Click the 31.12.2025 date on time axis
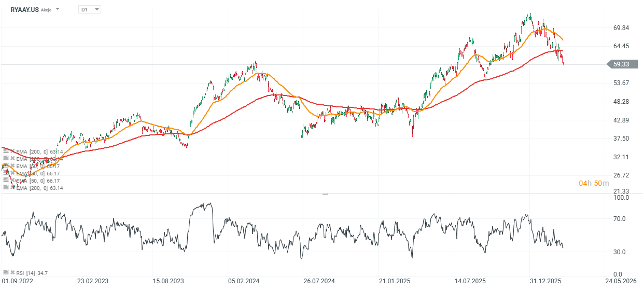644x290 pixels. click(x=545, y=281)
